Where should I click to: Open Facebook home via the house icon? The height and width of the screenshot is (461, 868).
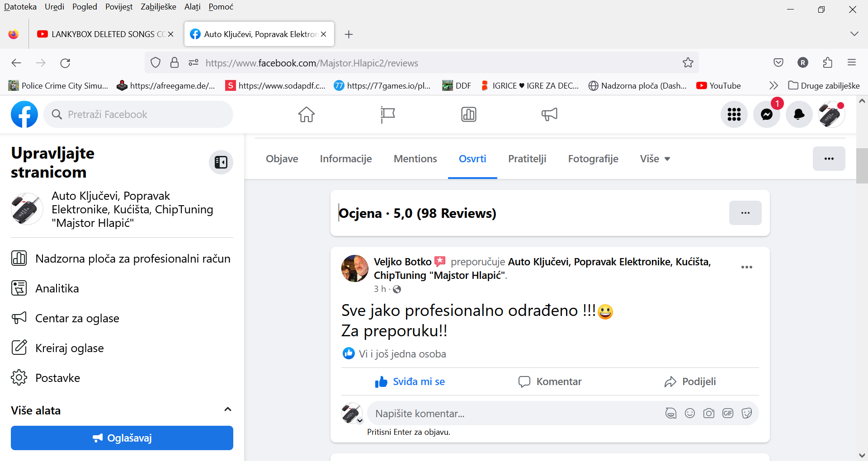pos(306,114)
